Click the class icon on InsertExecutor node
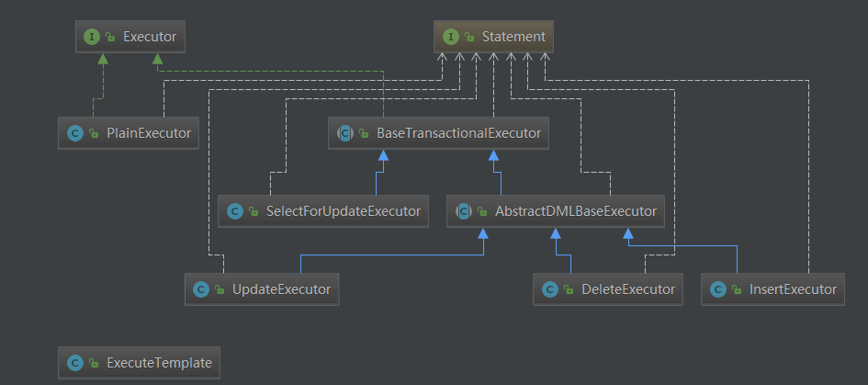 pos(716,289)
